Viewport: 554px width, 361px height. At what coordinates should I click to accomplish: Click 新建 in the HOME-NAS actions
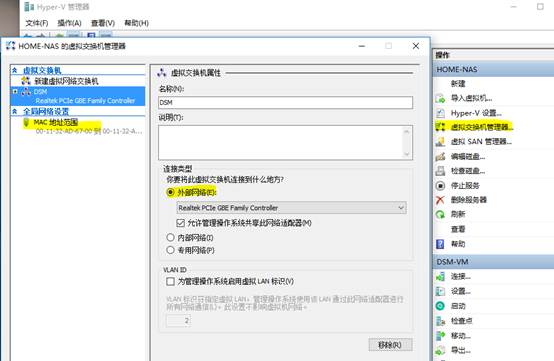coord(458,84)
